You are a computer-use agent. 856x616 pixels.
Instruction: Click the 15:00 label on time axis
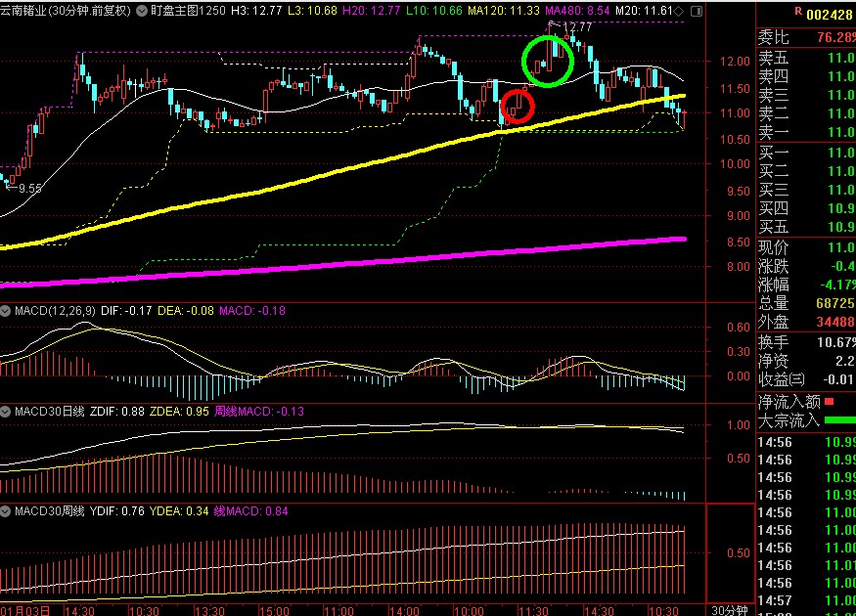click(x=274, y=610)
